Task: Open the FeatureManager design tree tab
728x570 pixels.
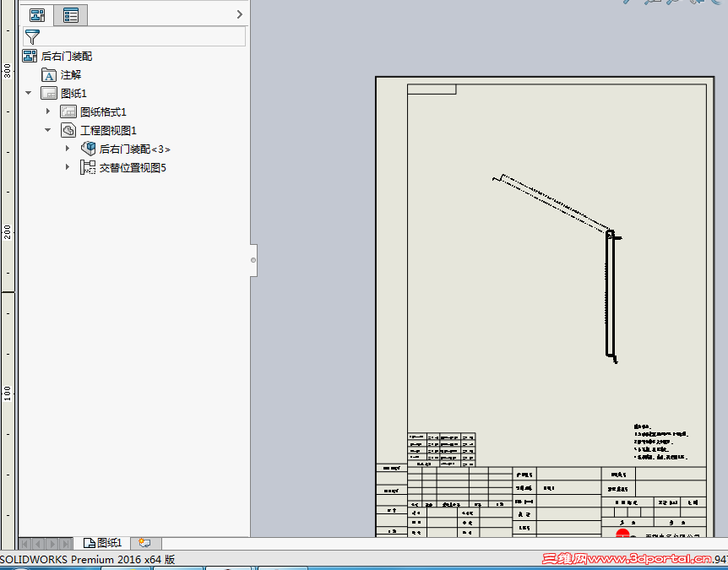Action: (37, 15)
